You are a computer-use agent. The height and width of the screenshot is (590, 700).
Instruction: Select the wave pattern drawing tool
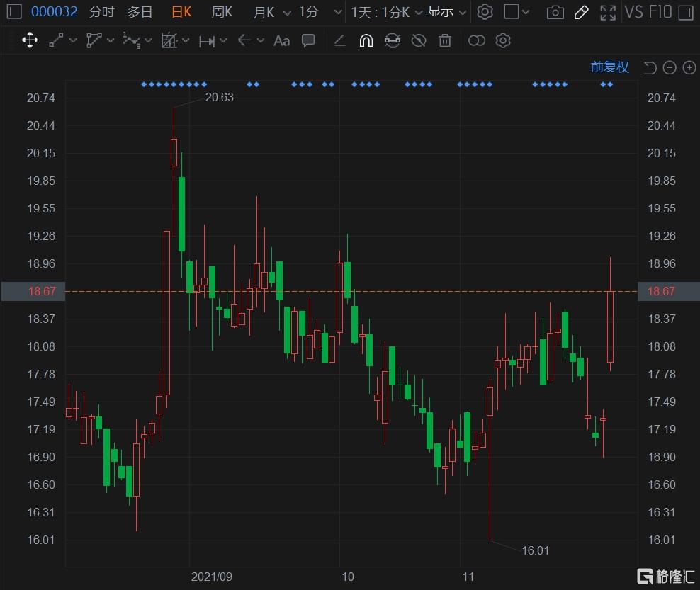click(x=131, y=40)
